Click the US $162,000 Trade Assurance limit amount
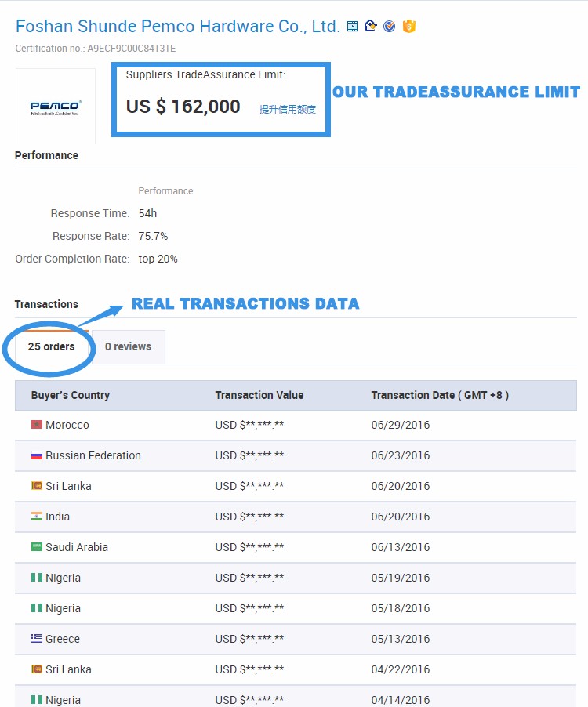588x707 pixels. pyautogui.click(x=183, y=107)
